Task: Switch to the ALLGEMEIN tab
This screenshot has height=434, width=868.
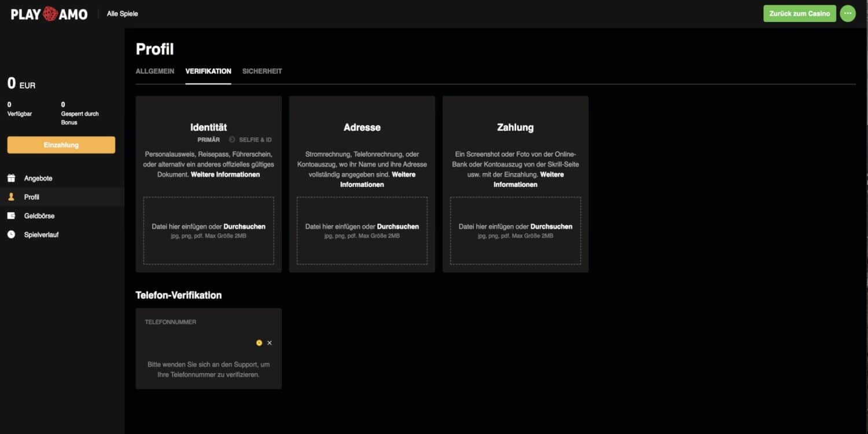Action: tap(155, 71)
